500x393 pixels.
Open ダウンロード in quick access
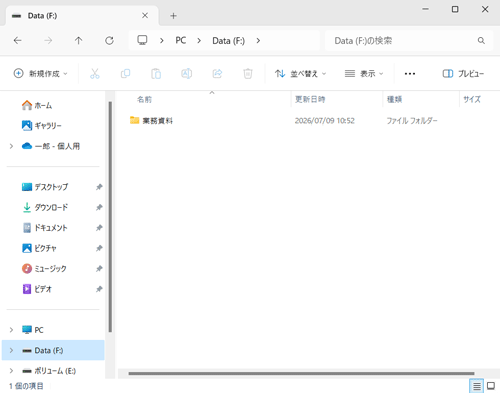tap(45, 207)
